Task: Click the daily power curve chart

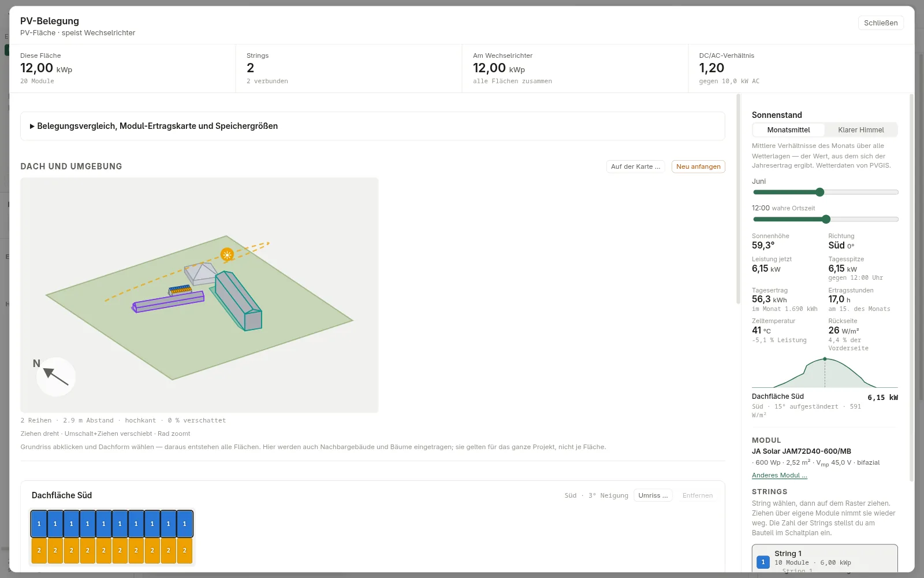Action: point(825,373)
